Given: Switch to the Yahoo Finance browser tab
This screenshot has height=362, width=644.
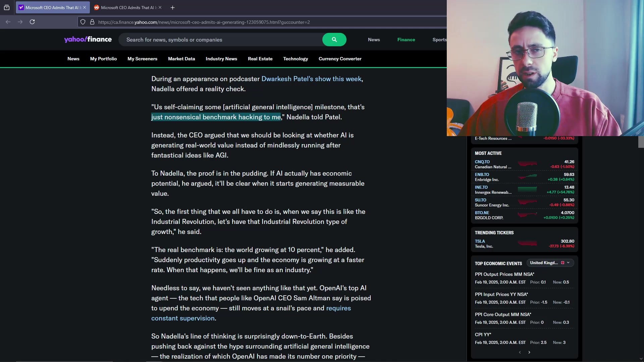Looking at the screenshot, I should [53, 7].
